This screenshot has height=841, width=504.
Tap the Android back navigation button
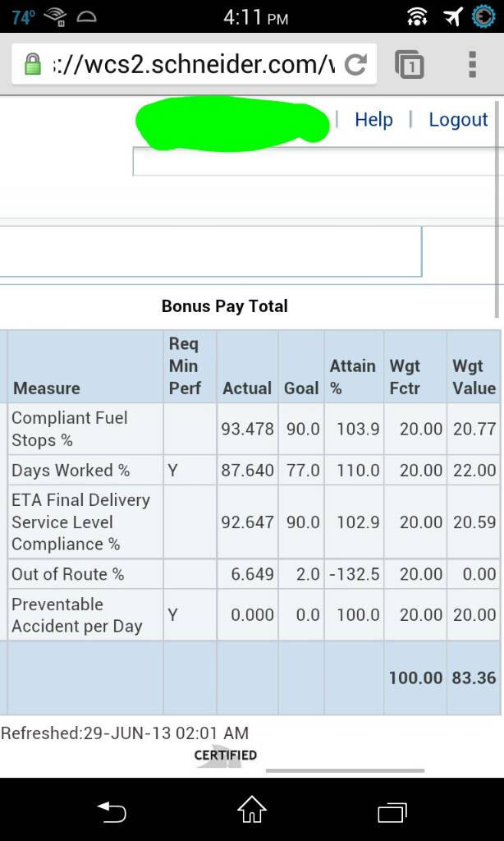point(112,811)
